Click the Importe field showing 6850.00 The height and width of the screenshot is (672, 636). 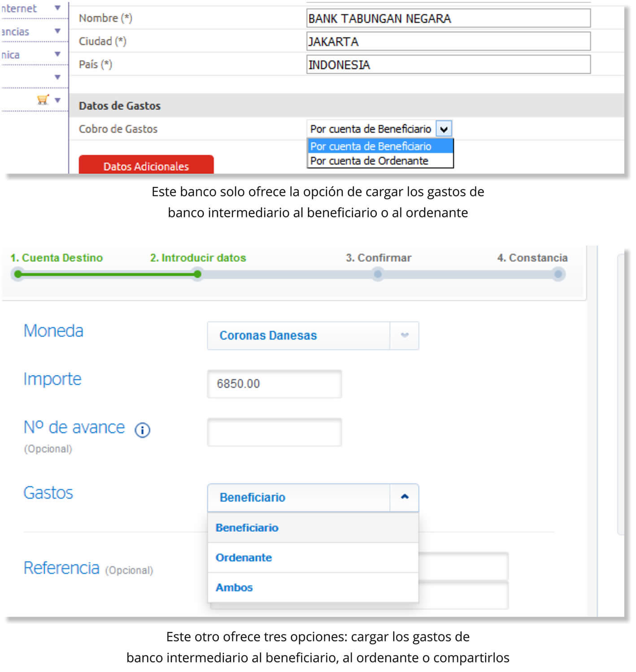click(x=274, y=384)
